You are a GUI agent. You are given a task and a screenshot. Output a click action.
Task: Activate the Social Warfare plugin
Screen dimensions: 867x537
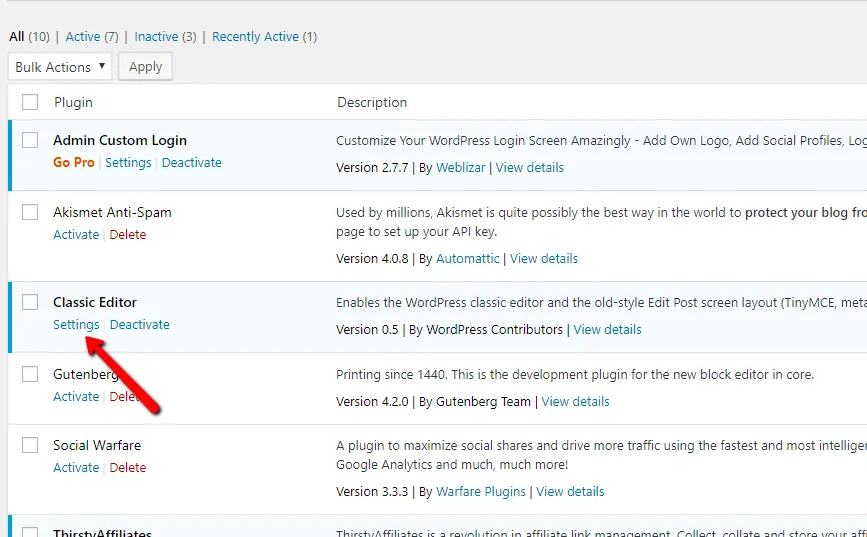[76, 468]
